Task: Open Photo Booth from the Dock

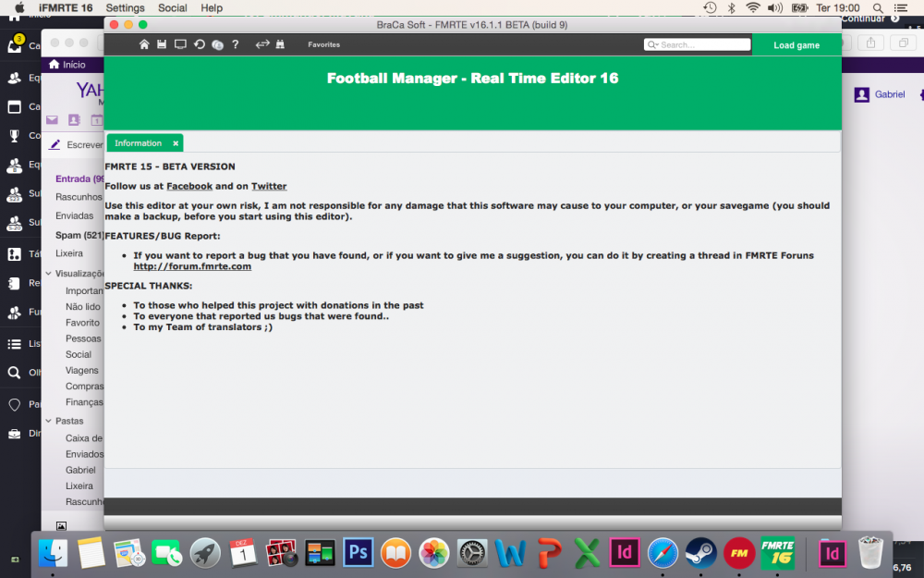Action: pos(281,553)
